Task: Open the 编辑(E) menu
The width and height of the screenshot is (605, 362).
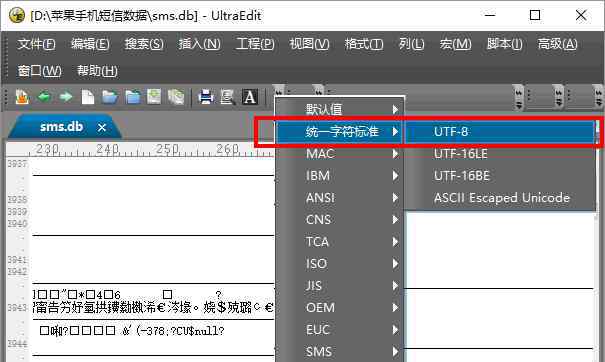Action: (x=90, y=44)
